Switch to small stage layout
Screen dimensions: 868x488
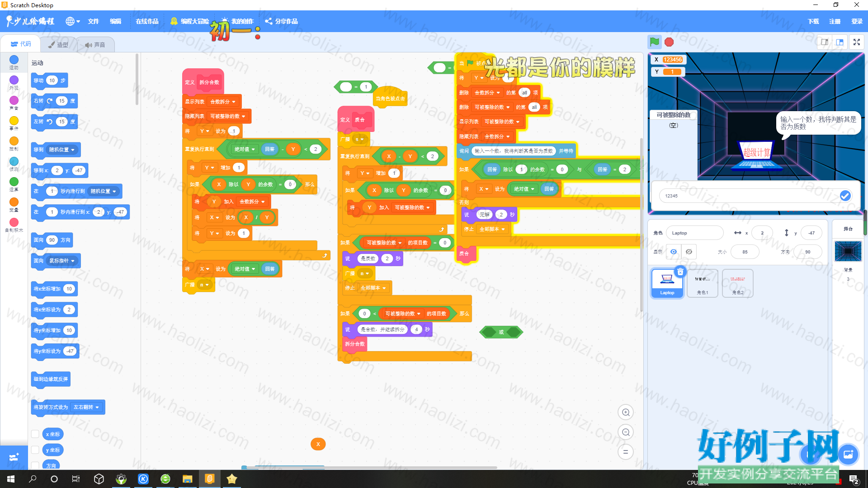click(x=825, y=42)
